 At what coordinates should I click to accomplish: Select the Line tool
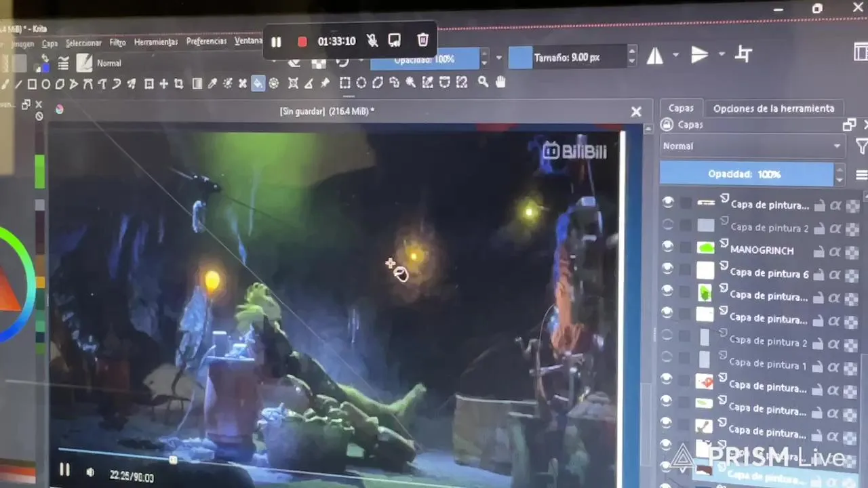click(18, 85)
